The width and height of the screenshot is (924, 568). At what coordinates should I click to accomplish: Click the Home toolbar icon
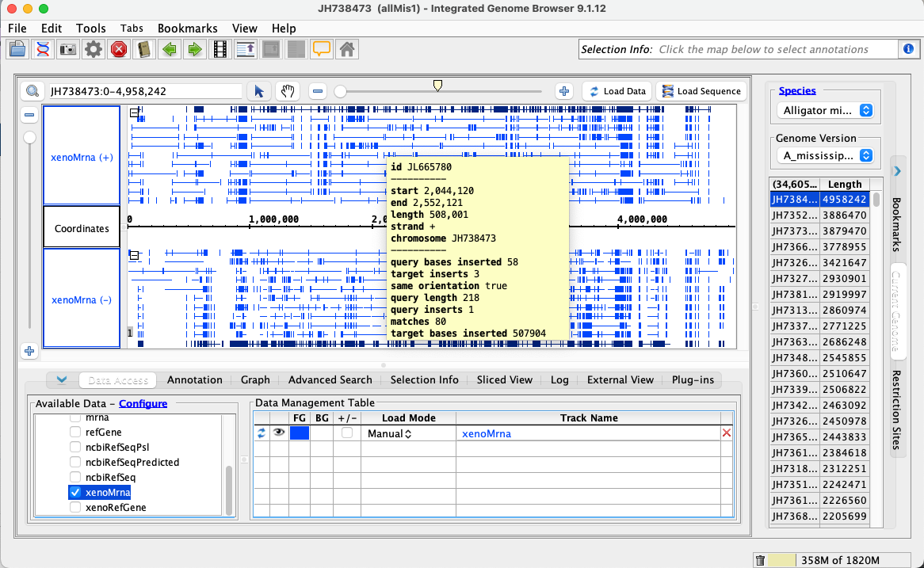(346, 49)
